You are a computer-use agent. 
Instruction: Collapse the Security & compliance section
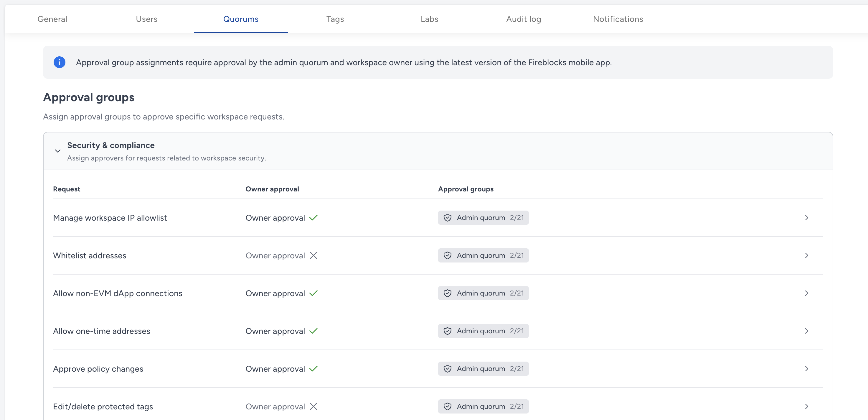[58, 151]
